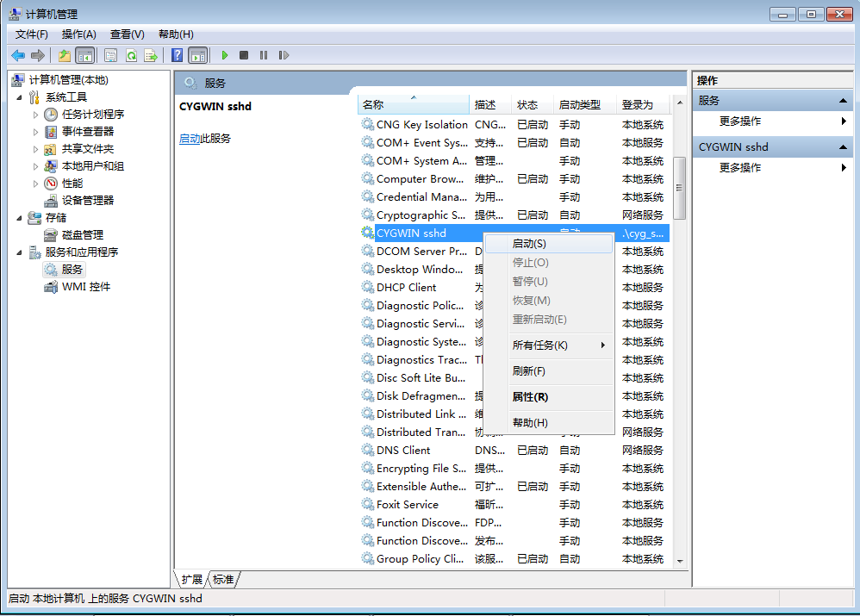Sort by the 启动类型 column header
The width and height of the screenshot is (860, 616).
585,105
